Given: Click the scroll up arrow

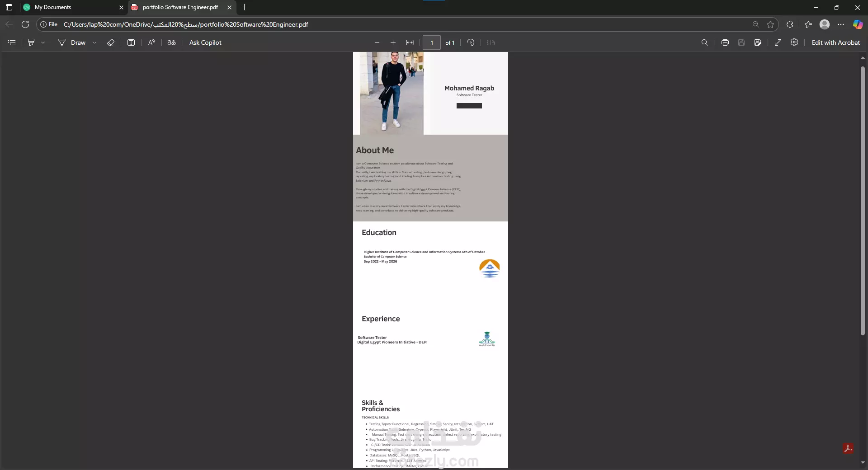Looking at the screenshot, I should pos(863,58).
